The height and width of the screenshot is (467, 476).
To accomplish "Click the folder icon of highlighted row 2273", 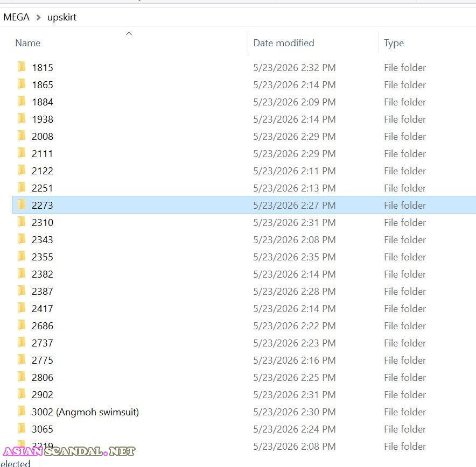I will pos(22,204).
